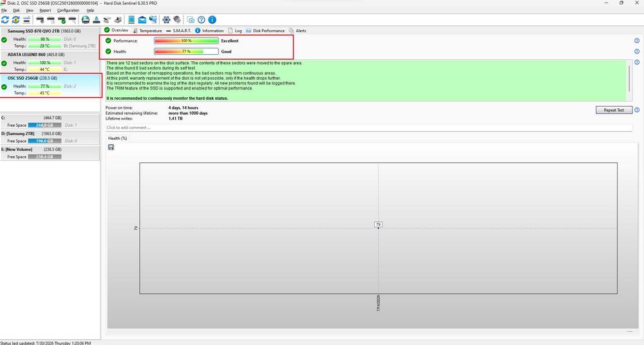
Task: Click the blue refresh arrows toolbar icon
Action: [x=5, y=20]
